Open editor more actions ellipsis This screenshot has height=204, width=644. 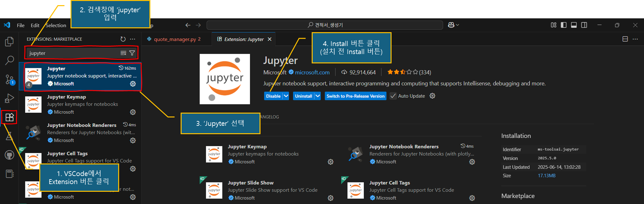pyautogui.click(x=635, y=39)
